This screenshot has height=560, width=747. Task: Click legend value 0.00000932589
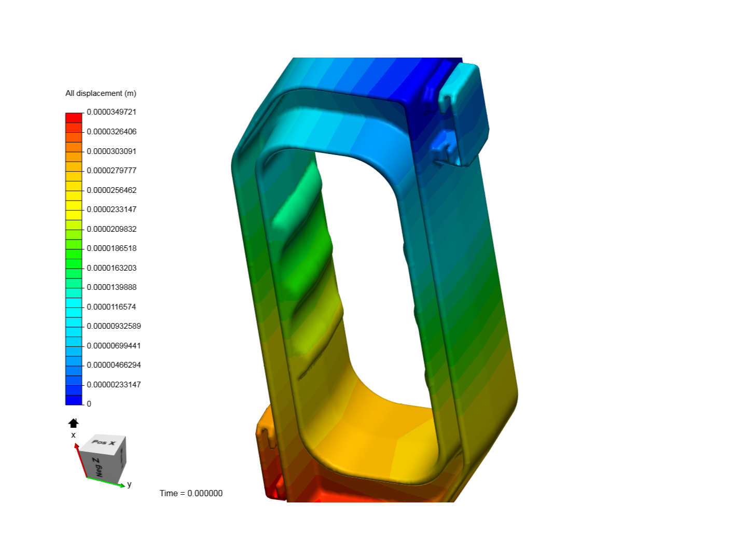(114, 326)
